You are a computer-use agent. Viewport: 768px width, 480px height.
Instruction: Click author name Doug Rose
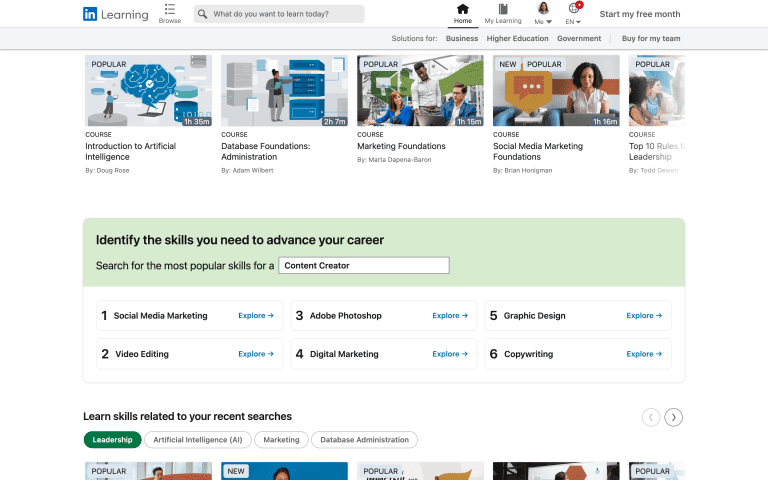(x=113, y=170)
